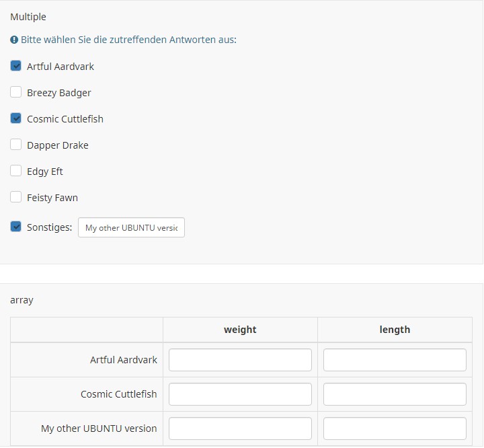Image resolution: width=484 pixels, height=448 pixels.
Task: Check the Breezy Badger checkbox
Action: [x=16, y=92]
